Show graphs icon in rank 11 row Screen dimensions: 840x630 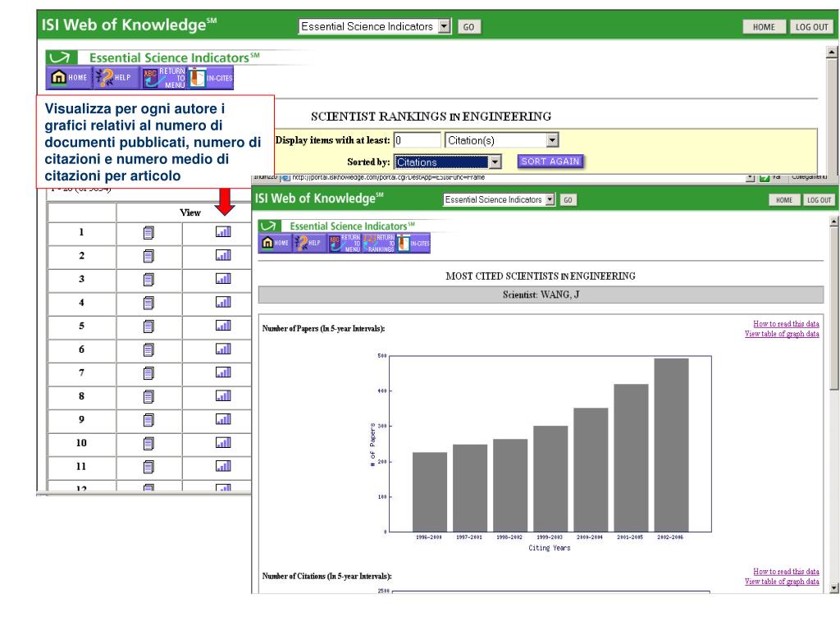(x=223, y=467)
